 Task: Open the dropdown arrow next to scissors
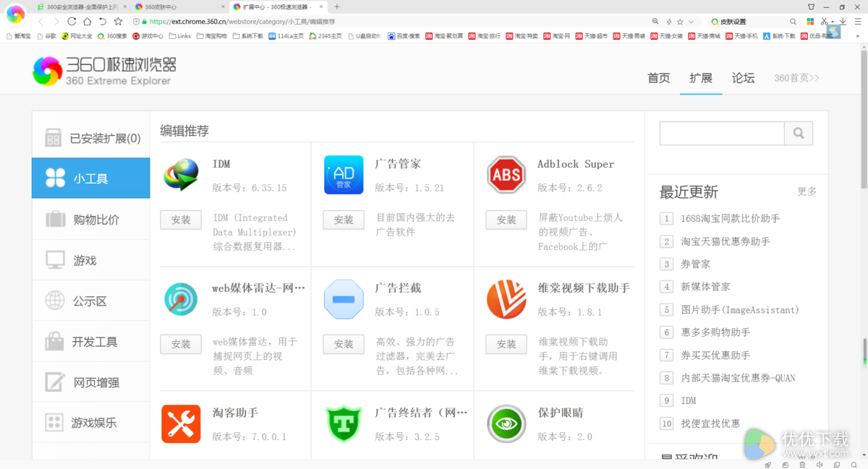tap(832, 22)
